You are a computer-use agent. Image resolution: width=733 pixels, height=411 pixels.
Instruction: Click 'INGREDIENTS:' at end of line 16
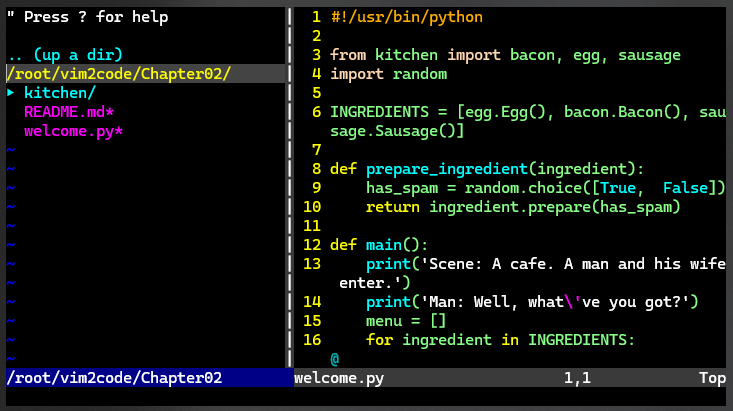click(582, 340)
